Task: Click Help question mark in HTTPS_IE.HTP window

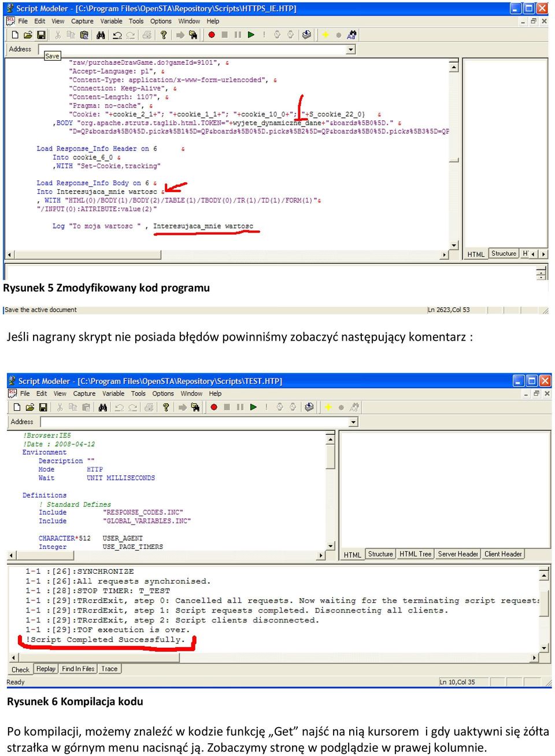Action: coord(164,35)
